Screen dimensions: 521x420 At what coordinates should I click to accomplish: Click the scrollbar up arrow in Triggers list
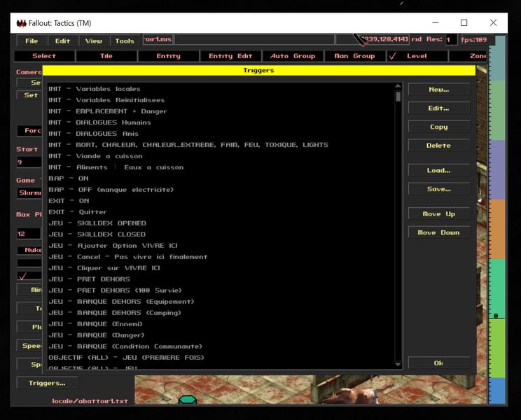398,87
